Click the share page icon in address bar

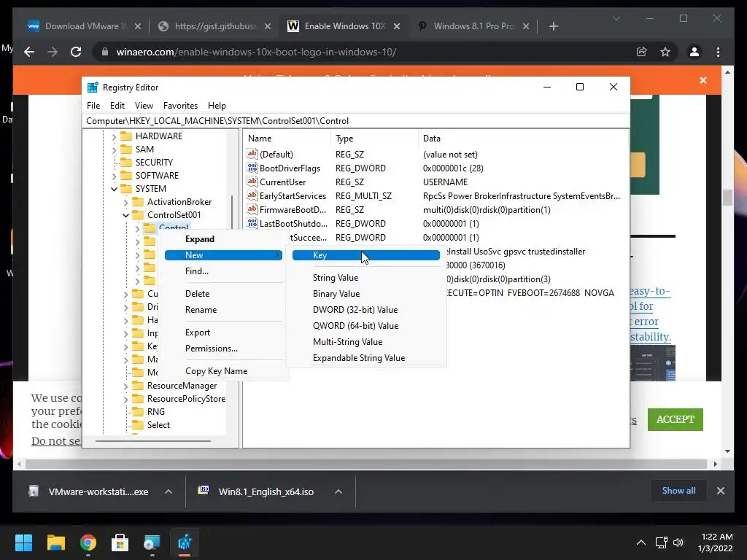click(642, 52)
